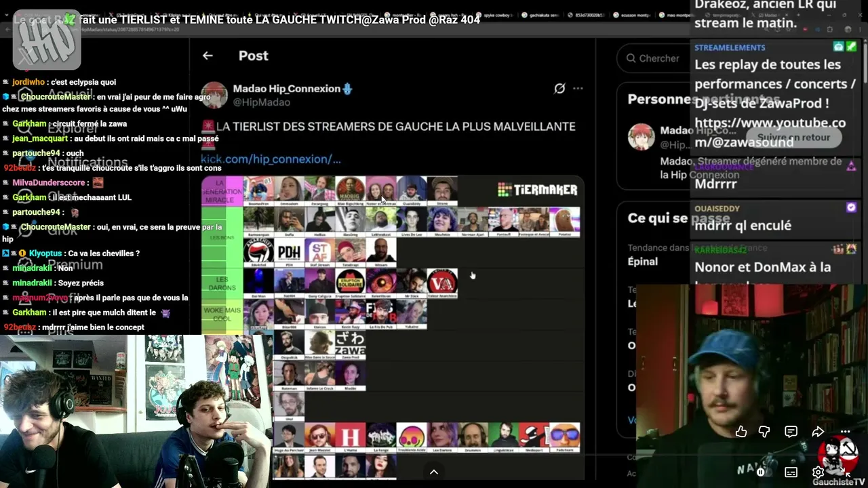
Task: Select the Bateman portrait thumbnail
Action: pyautogui.click(x=289, y=375)
